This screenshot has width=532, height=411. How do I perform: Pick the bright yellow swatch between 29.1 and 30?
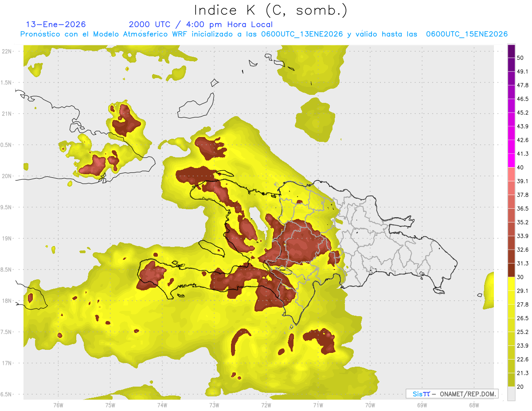(511, 284)
